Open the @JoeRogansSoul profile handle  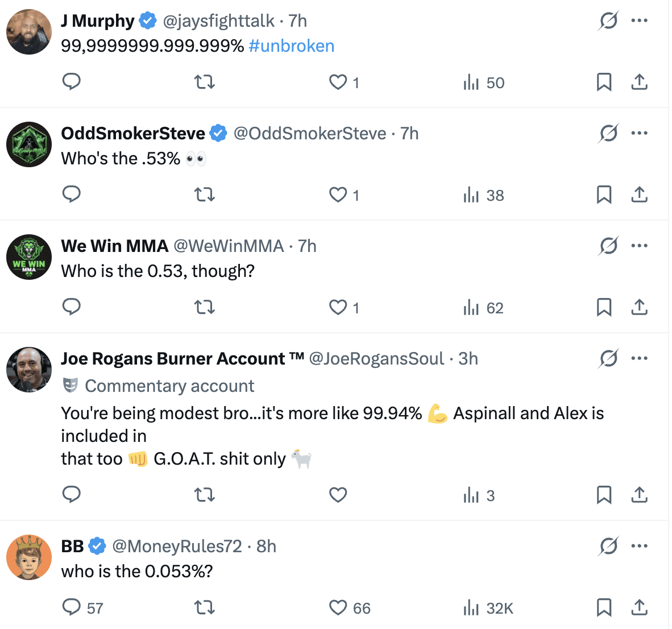pos(376,359)
